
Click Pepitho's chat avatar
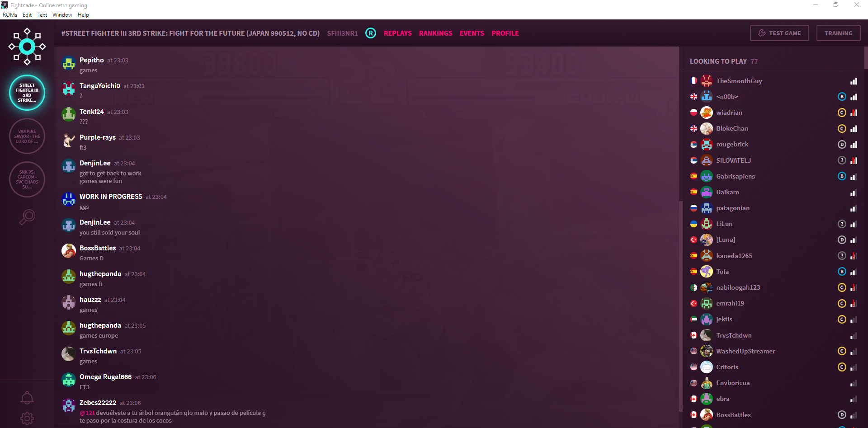point(69,63)
